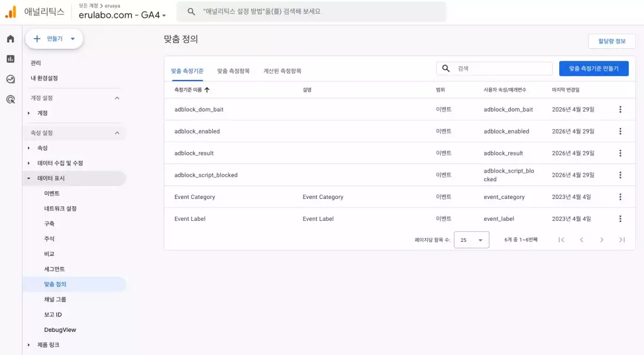The image size is (644, 355).
Task: Collapse the 데이터 표시 section
Action: point(29,179)
